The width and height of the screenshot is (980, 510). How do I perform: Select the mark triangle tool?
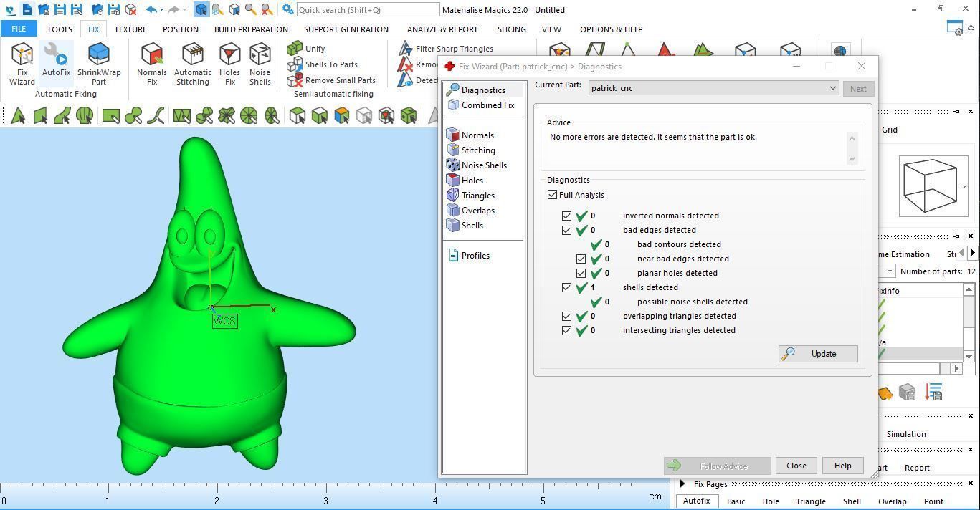coord(18,115)
